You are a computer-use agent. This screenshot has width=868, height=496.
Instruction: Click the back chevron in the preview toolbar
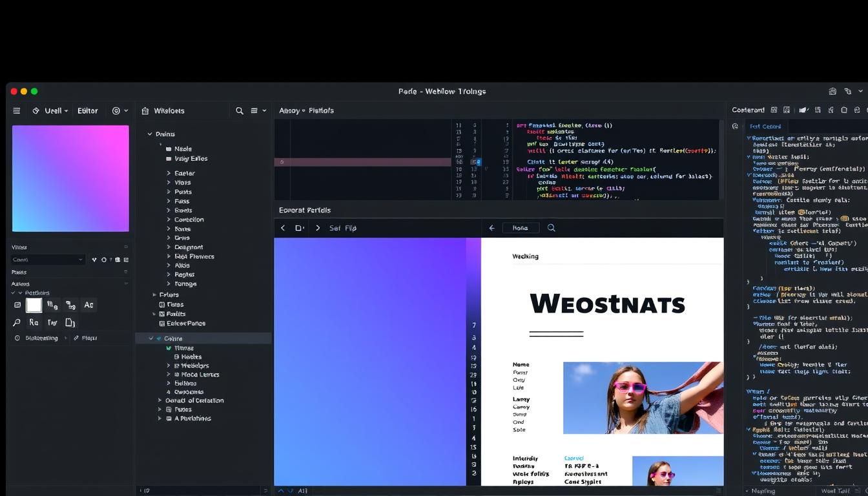(283, 228)
